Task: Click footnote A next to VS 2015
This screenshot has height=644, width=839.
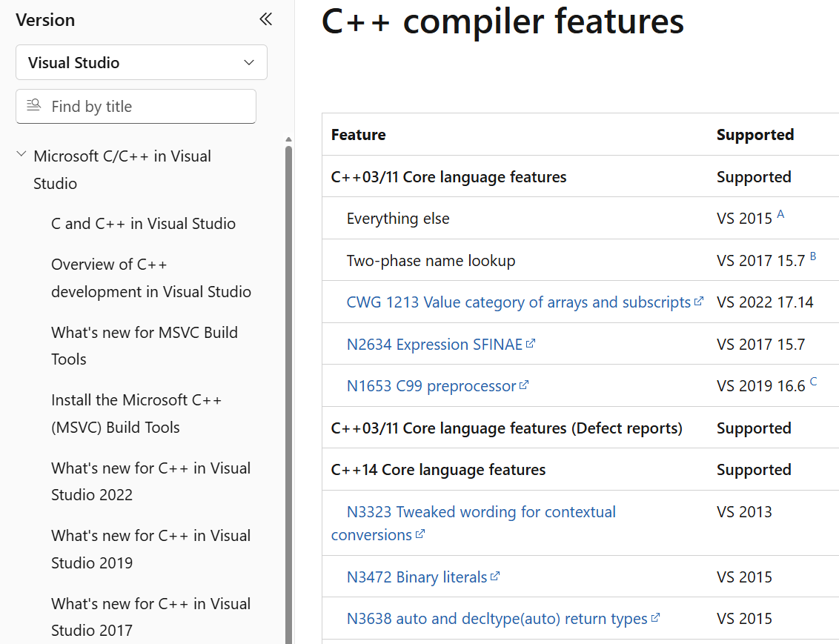Action: (780, 214)
